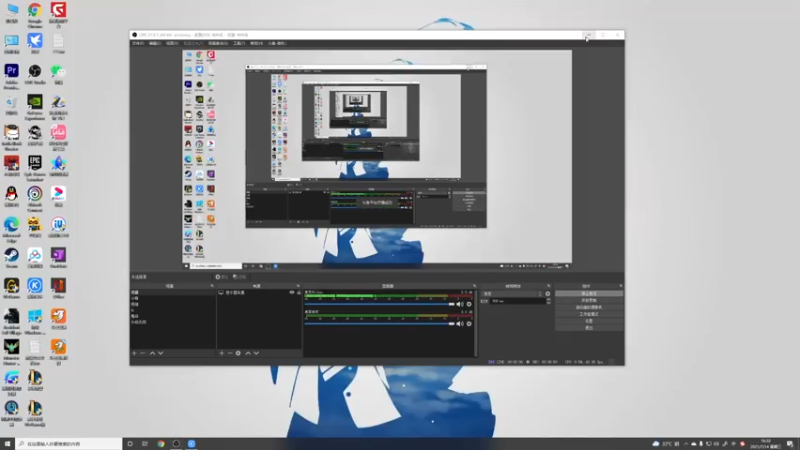This screenshot has height=450, width=800.
Task: Move source up in Sources dock
Action: tap(248, 353)
